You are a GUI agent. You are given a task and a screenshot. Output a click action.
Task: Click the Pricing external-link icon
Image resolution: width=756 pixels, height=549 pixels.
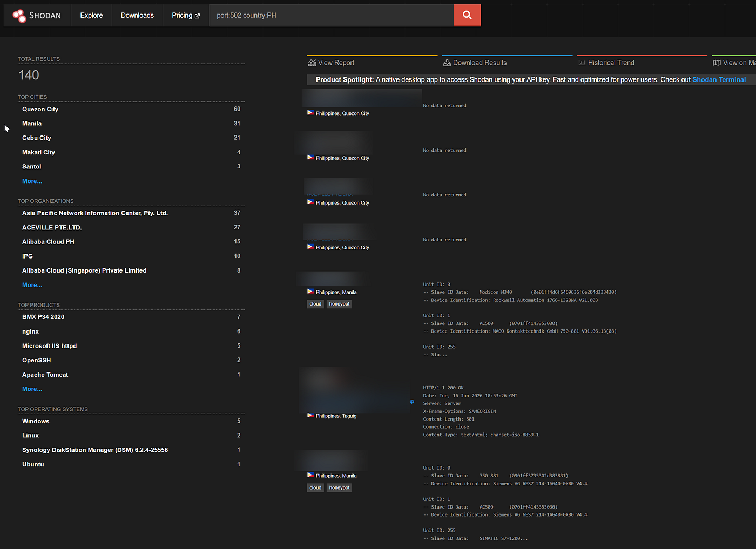tap(197, 16)
